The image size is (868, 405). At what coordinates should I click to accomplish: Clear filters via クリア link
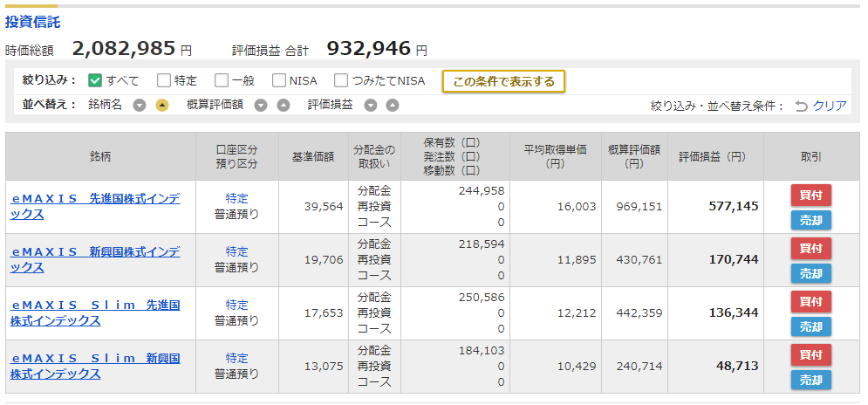pyautogui.click(x=830, y=106)
